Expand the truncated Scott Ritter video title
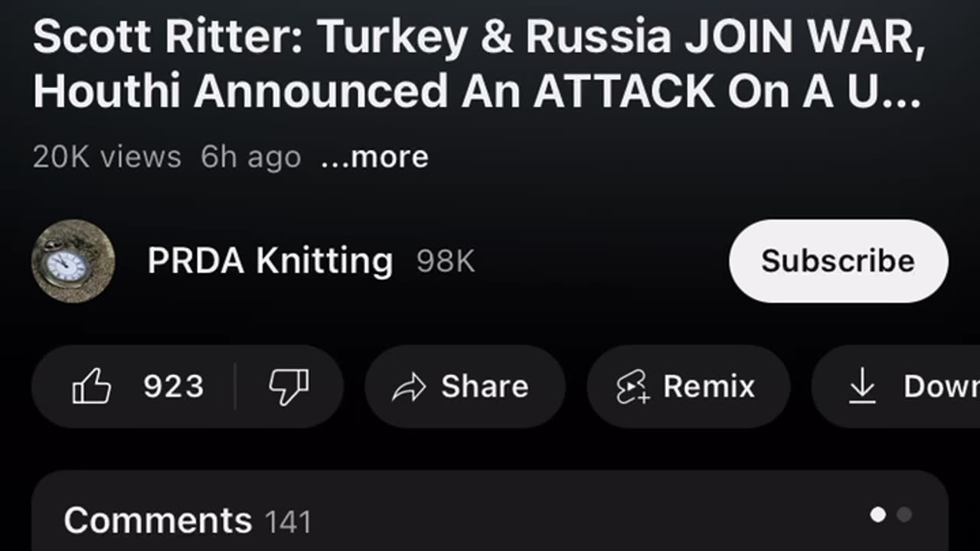Screen dimensions: 980x551 point(479,64)
